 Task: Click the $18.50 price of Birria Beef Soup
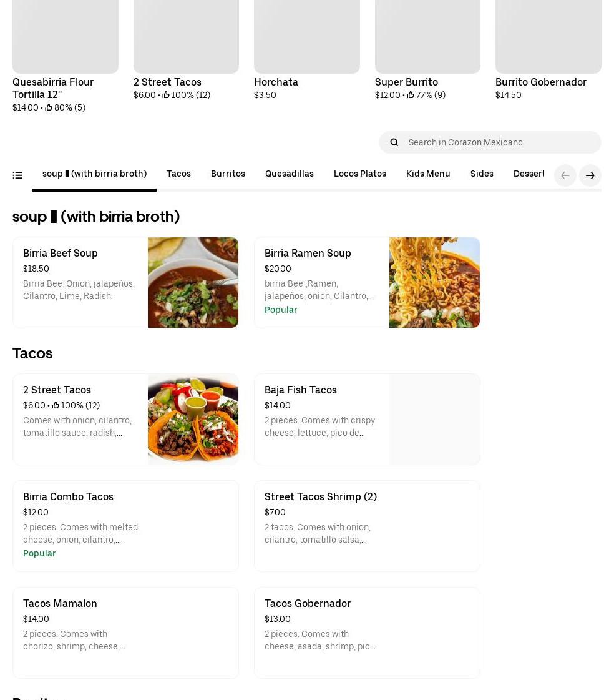tap(36, 269)
